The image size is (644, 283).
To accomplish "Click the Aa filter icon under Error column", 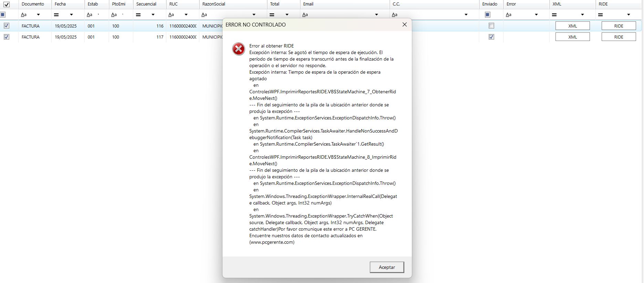I will pyautogui.click(x=509, y=14).
